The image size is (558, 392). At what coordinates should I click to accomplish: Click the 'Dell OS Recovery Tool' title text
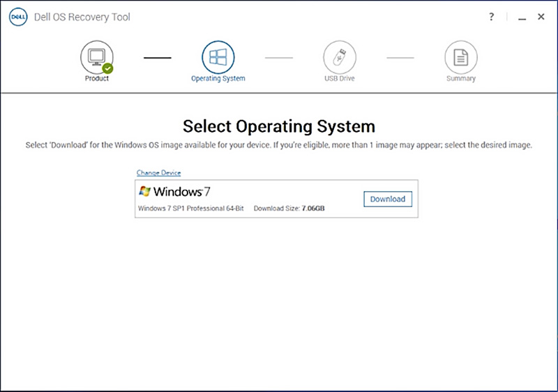point(82,17)
